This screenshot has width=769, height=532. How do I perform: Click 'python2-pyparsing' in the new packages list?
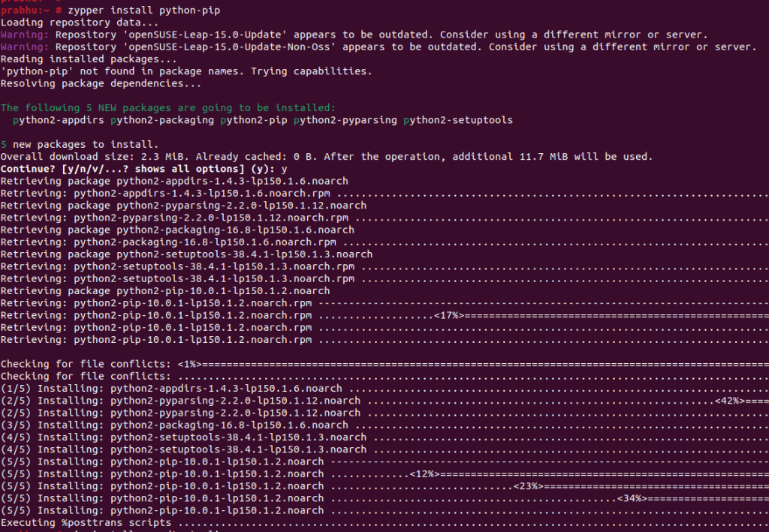click(345, 120)
